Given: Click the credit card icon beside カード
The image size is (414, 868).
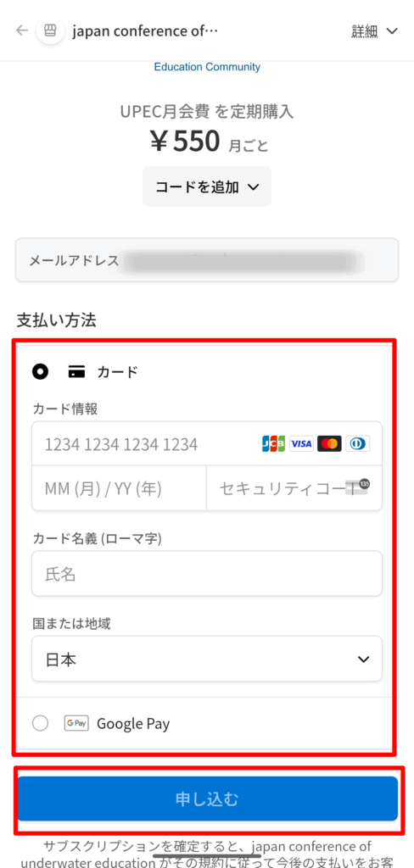Looking at the screenshot, I should [x=76, y=372].
